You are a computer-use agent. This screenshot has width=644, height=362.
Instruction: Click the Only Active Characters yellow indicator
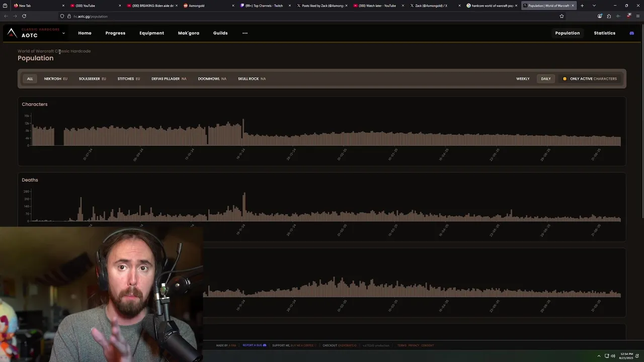(565, 79)
